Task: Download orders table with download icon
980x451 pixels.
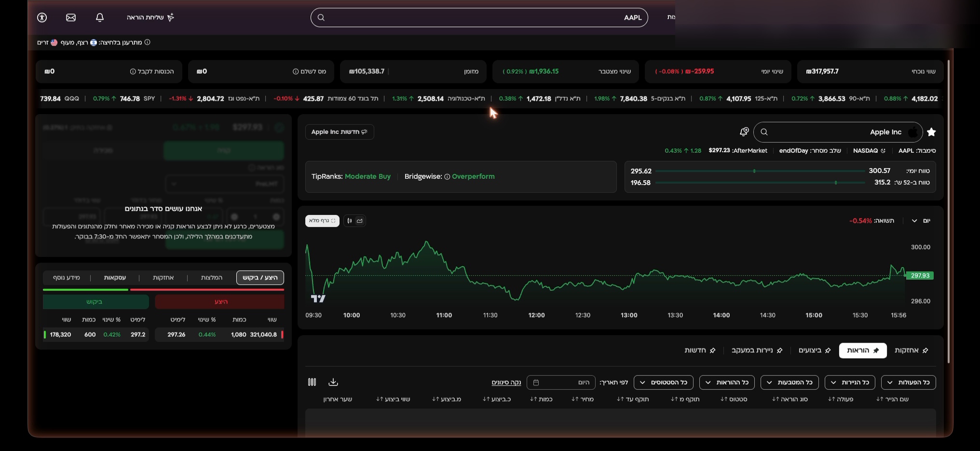Action: pyautogui.click(x=333, y=382)
